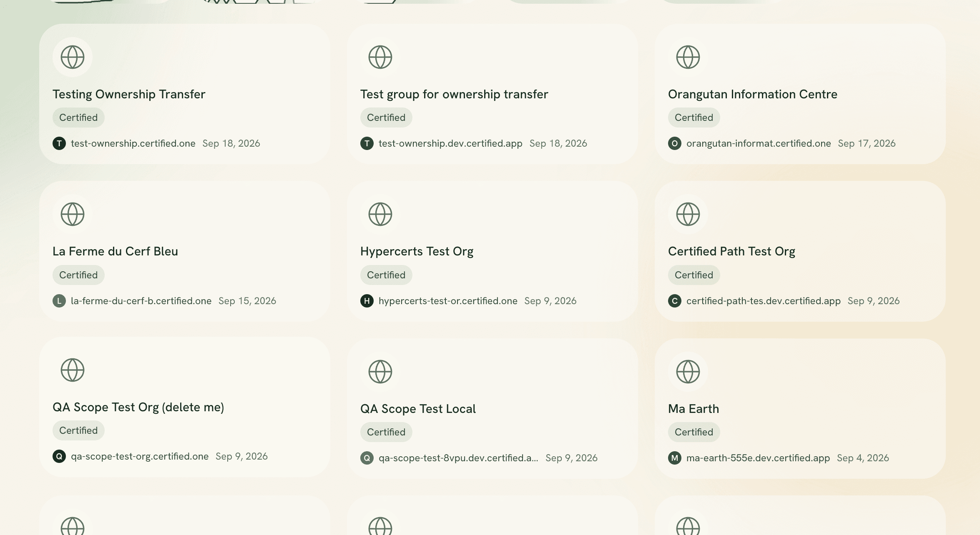Click the Certified Path Test Org globe icon

688,214
